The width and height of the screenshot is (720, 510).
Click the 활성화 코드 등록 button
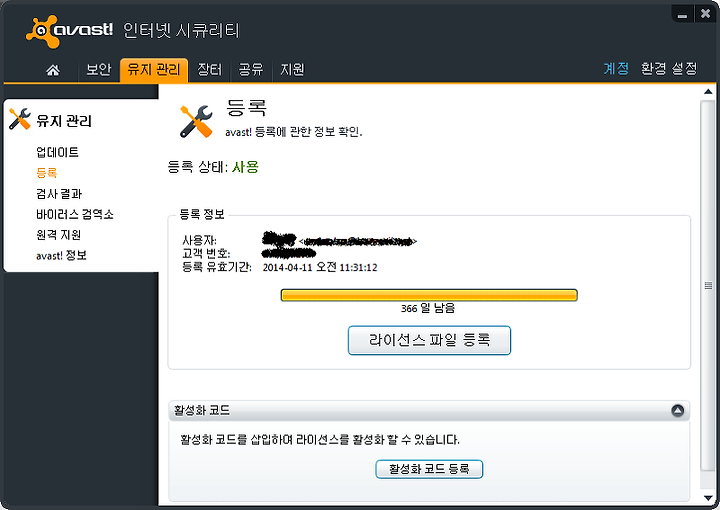429,469
